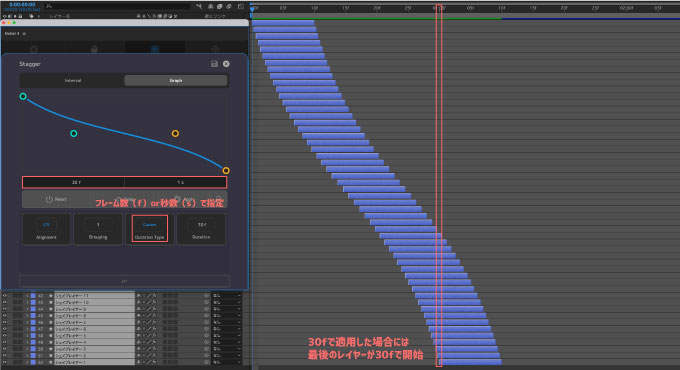Click the blue label color of layer 44
The image size is (680, 370).
(33, 309)
